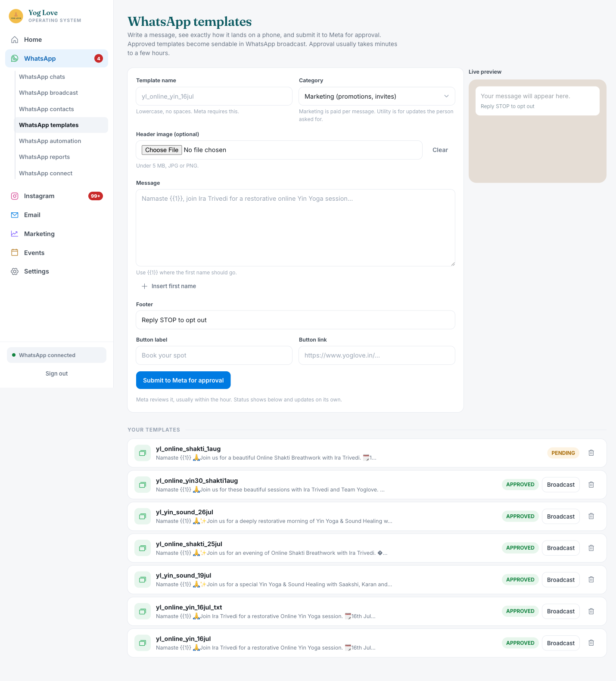Open the Category dropdown
This screenshot has height=681, width=616.
[x=377, y=96]
